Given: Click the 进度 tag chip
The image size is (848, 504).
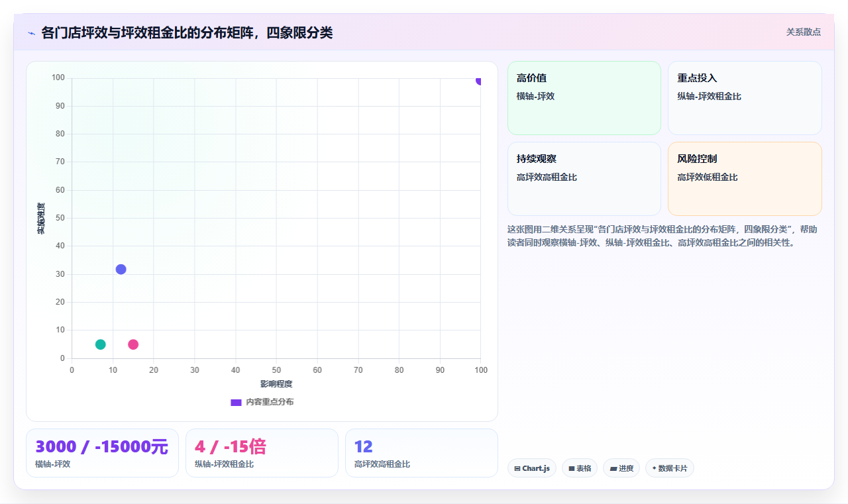Looking at the screenshot, I should (621, 468).
